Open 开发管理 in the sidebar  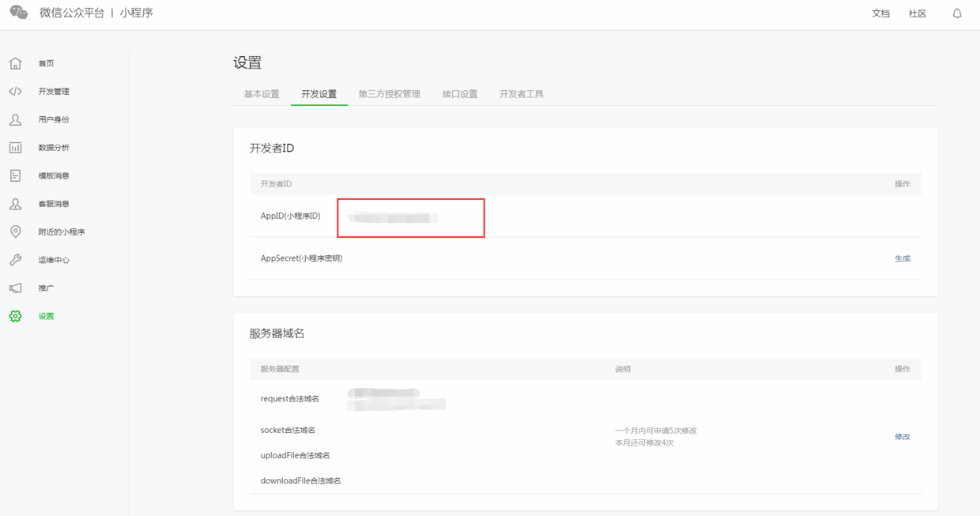(x=54, y=92)
